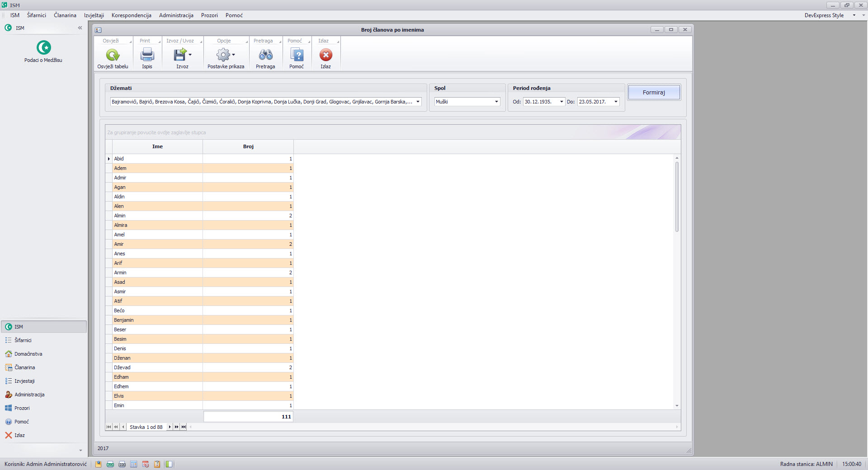Click the Pretraga binoculars icon
This screenshot has width=868, height=470.
click(x=265, y=55)
